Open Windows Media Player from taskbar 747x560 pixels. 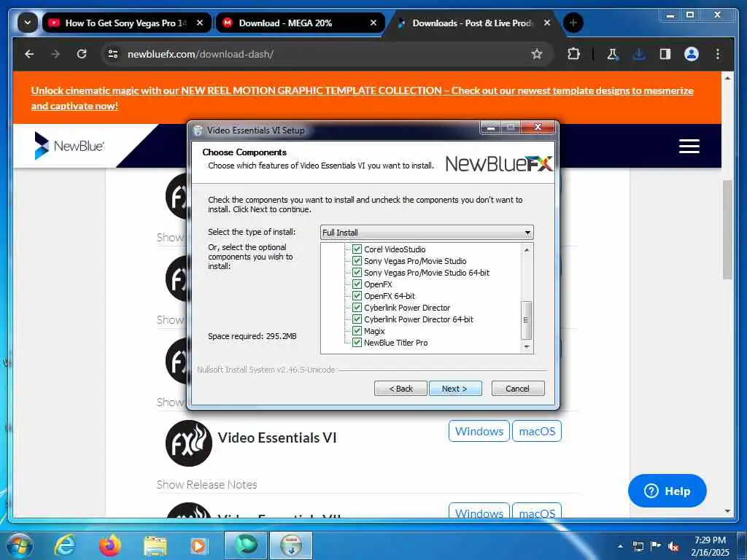tap(199, 545)
